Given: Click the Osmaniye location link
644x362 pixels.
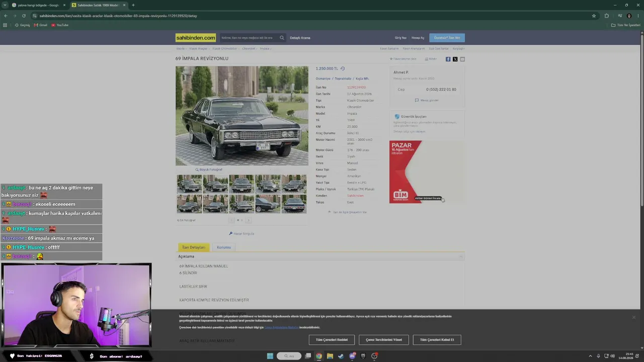Looking at the screenshot, I should point(323,78).
